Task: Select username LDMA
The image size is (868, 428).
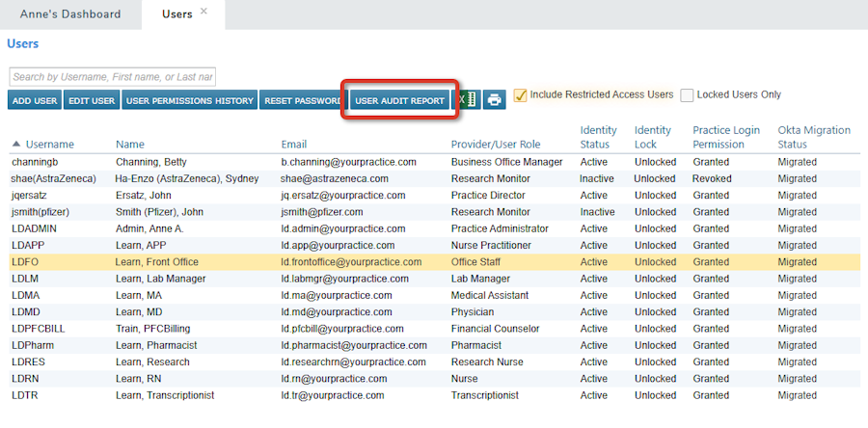Action: pos(25,295)
